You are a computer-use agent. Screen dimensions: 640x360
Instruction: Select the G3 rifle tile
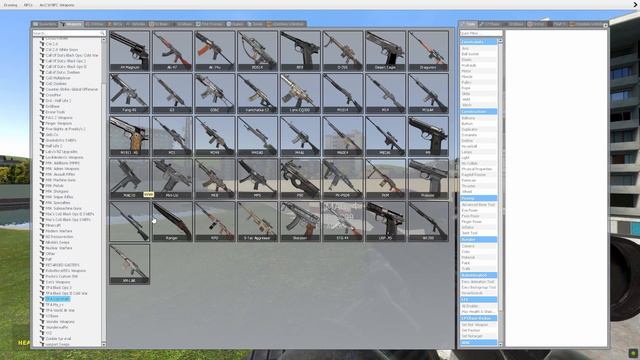click(x=172, y=93)
